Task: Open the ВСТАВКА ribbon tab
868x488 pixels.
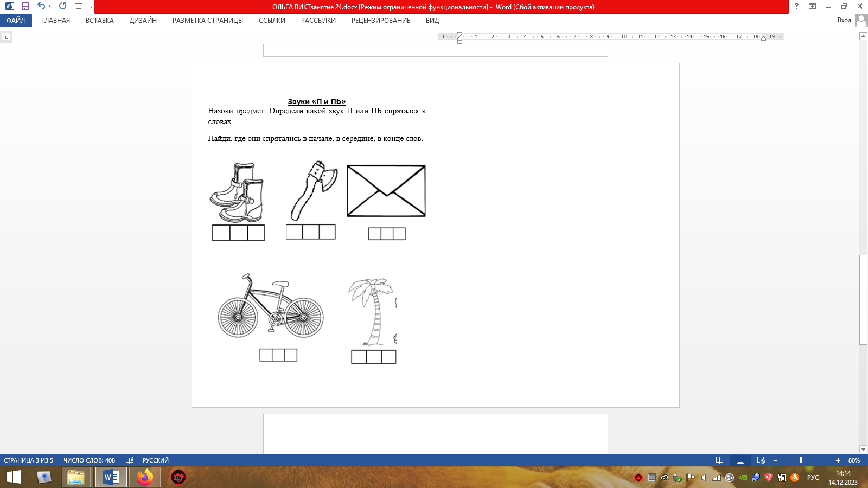Action: click(99, 21)
